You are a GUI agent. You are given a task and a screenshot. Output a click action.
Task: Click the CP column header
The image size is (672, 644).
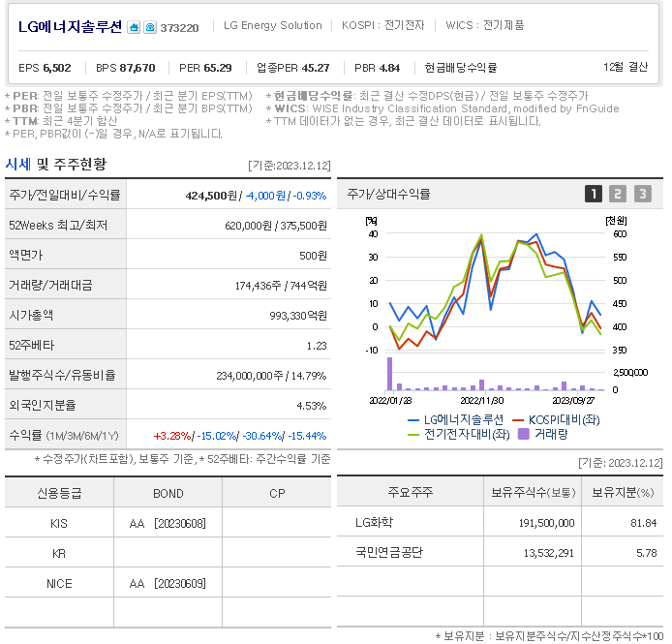point(277,493)
